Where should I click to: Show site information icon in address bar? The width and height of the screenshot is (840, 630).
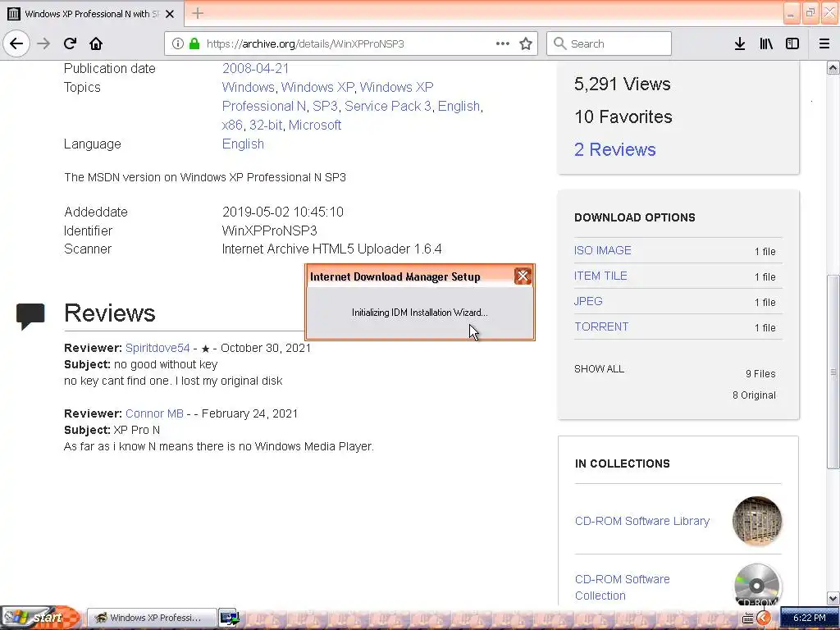pyautogui.click(x=178, y=43)
